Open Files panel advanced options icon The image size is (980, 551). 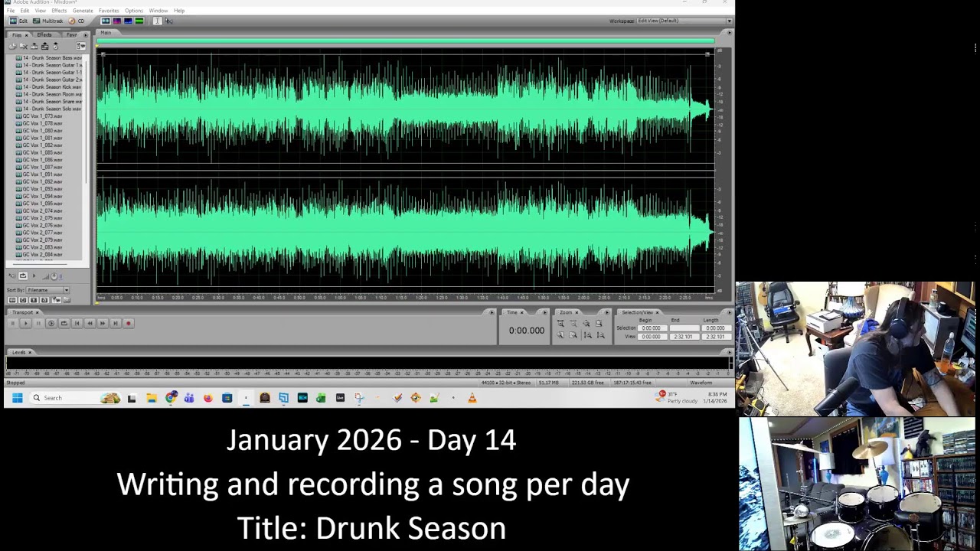click(x=81, y=46)
